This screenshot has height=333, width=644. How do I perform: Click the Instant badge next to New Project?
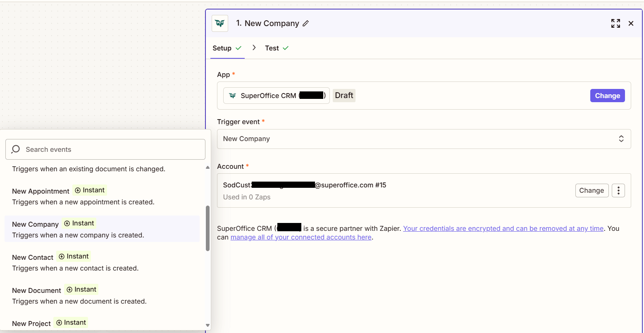(71, 322)
